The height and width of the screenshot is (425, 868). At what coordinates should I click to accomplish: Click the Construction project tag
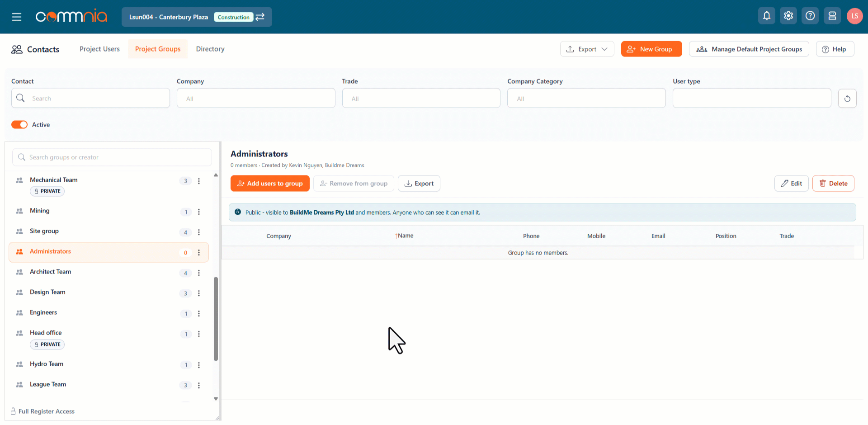(x=233, y=17)
